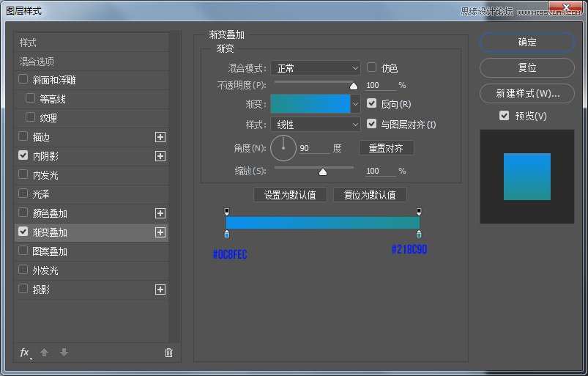Uncheck the 渐变叠加 checkbox
Screen dimensions: 588x376
[x=23, y=232]
